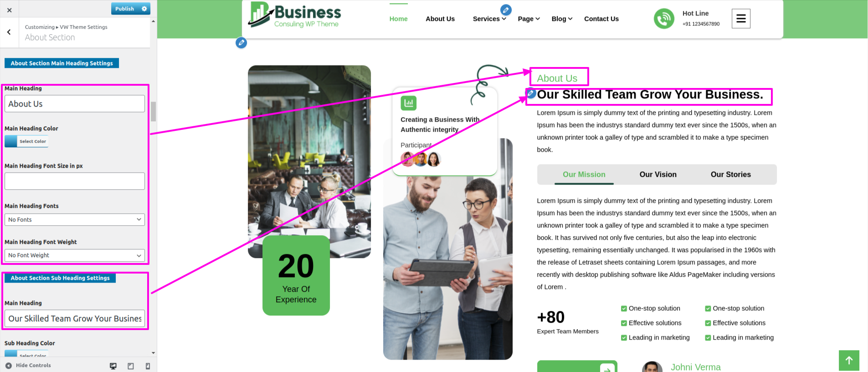Open the Publish settings gear

tap(144, 9)
